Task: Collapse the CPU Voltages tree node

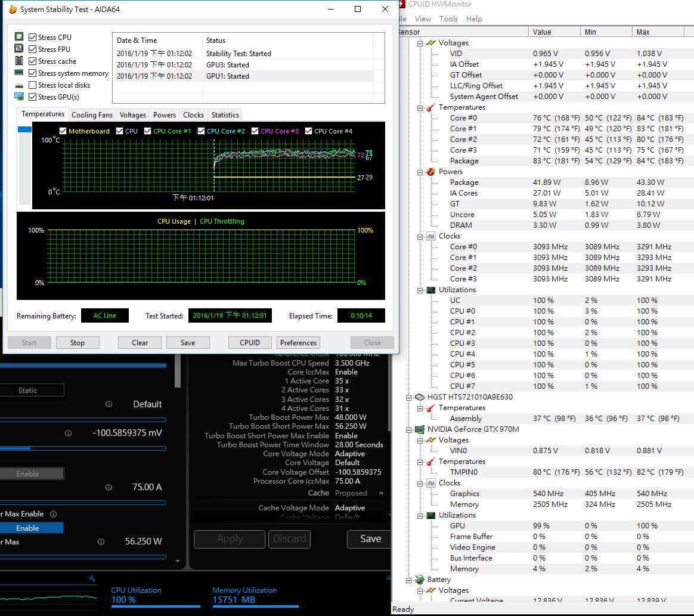Action: click(420, 44)
